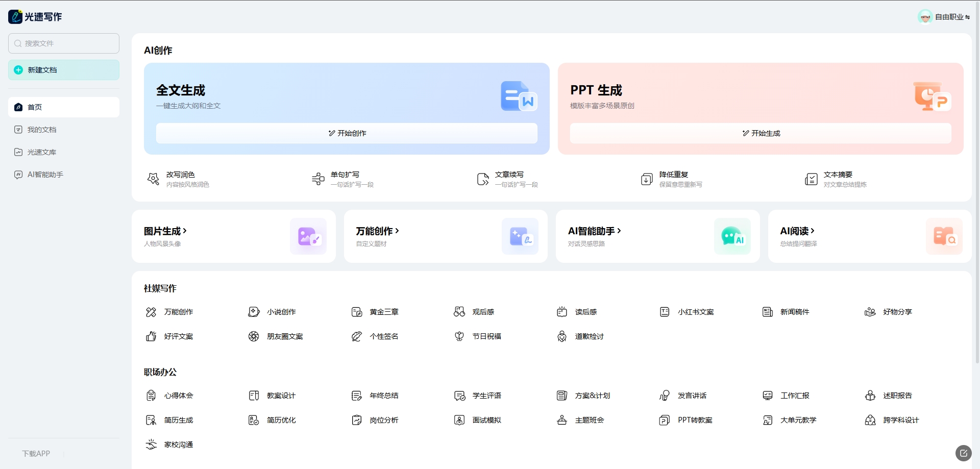Open the 单句扩写 sentence expansion icon
The width and height of the screenshot is (980, 469).
tap(318, 179)
